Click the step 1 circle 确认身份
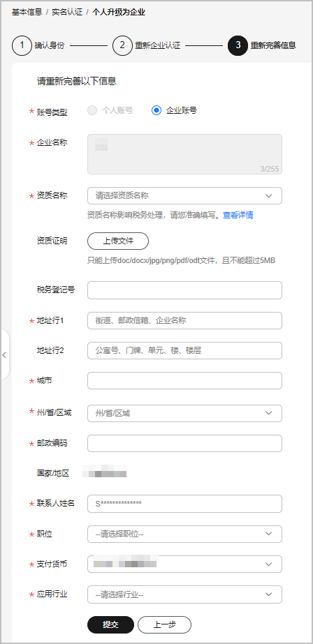This screenshot has width=313, height=644. click(22, 45)
